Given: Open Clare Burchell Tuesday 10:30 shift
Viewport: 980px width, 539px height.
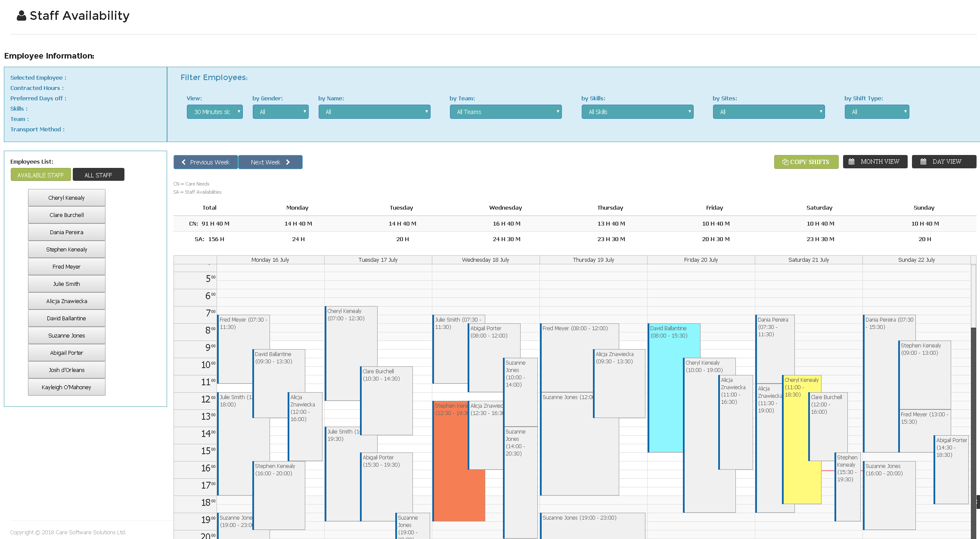Looking at the screenshot, I should click(386, 400).
